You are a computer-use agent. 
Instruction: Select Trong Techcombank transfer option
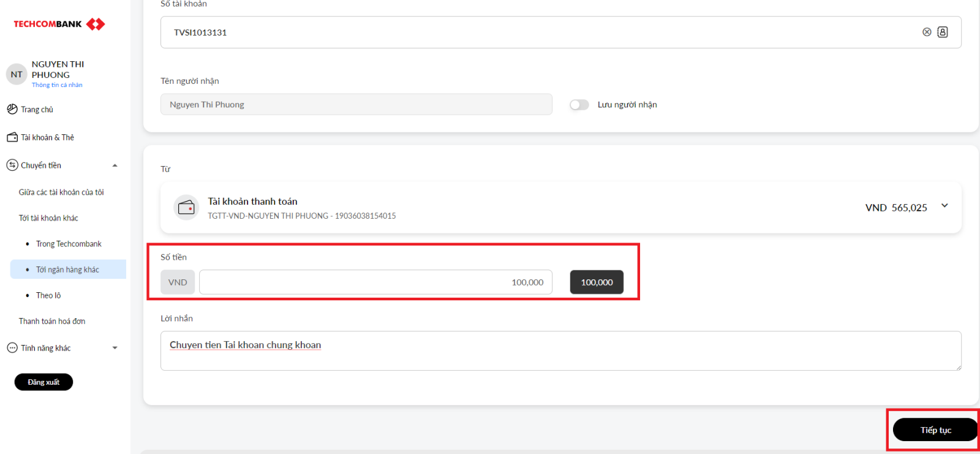pos(69,244)
